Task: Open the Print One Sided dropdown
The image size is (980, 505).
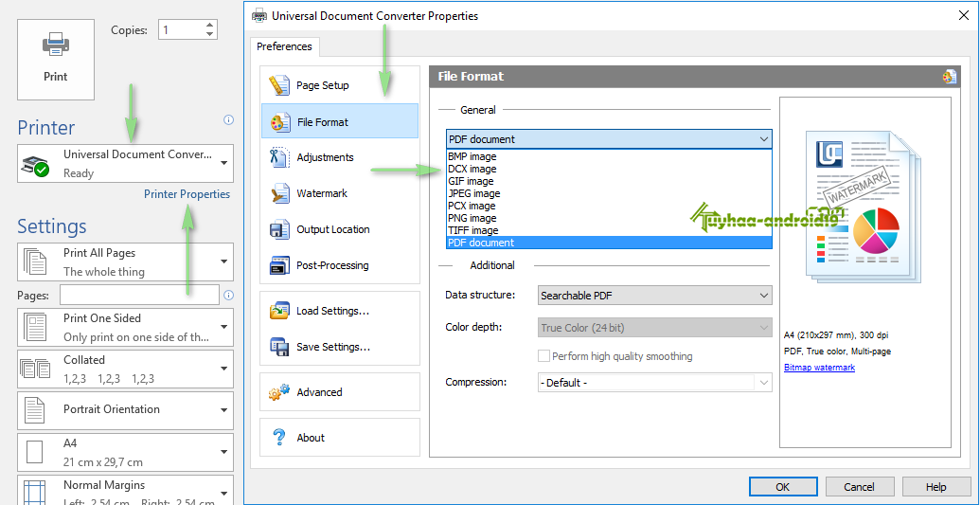Action: tap(126, 327)
